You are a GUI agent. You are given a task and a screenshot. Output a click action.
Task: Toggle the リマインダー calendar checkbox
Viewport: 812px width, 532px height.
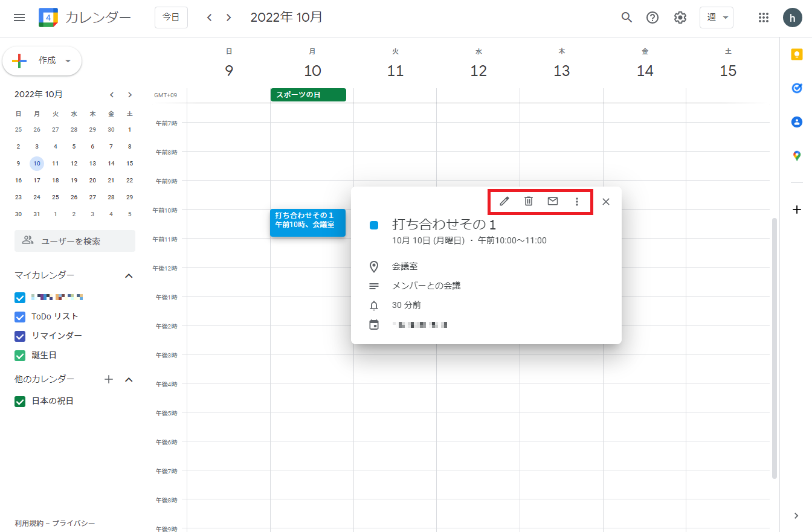(x=20, y=336)
